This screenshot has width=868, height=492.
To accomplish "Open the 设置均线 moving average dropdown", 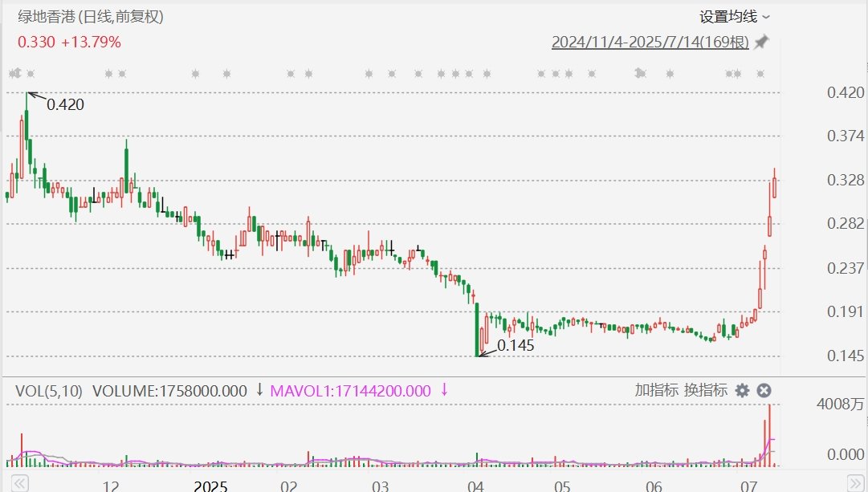I will point(735,17).
